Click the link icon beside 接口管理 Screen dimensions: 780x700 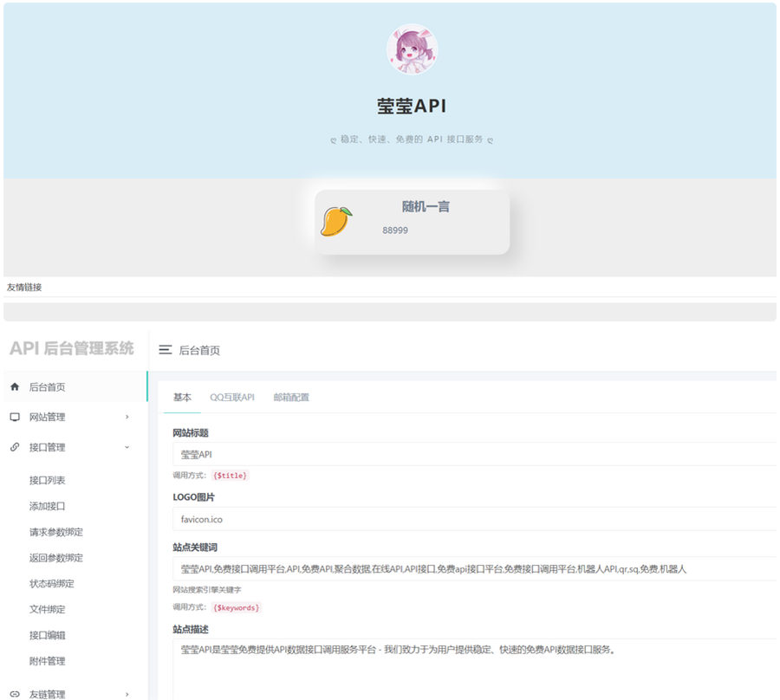13,447
